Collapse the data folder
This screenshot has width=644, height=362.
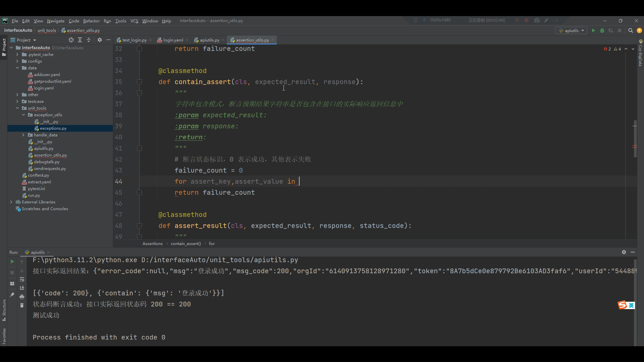(x=17, y=68)
